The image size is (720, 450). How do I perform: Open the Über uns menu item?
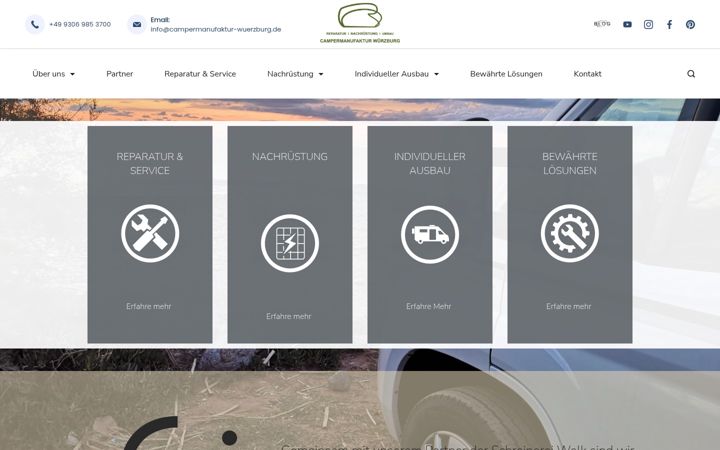[49, 74]
